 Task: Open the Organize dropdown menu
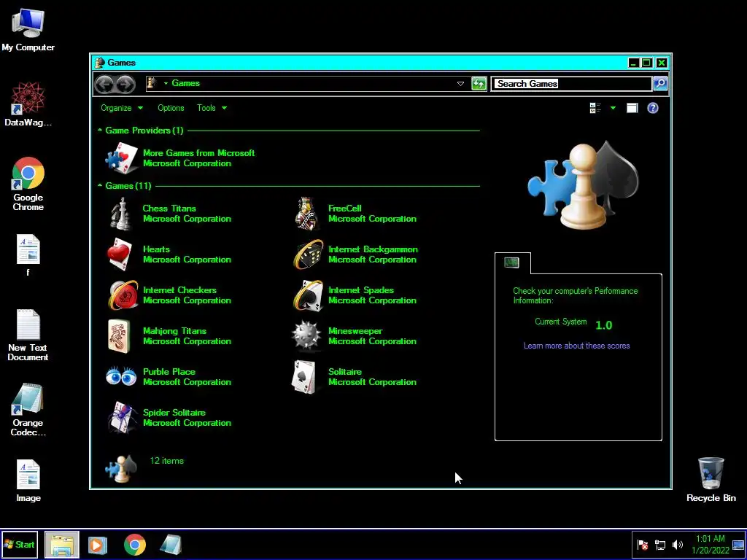122,108
